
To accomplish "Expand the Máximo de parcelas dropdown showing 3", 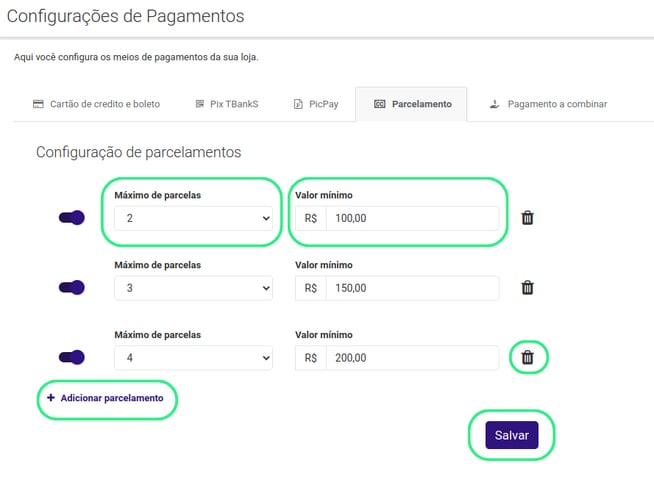I will tap(193, 288).
